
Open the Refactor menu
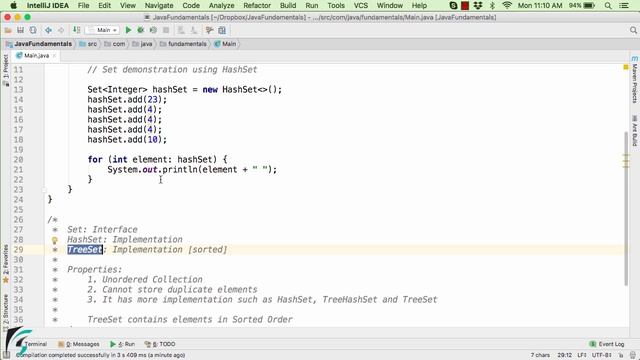257,5
